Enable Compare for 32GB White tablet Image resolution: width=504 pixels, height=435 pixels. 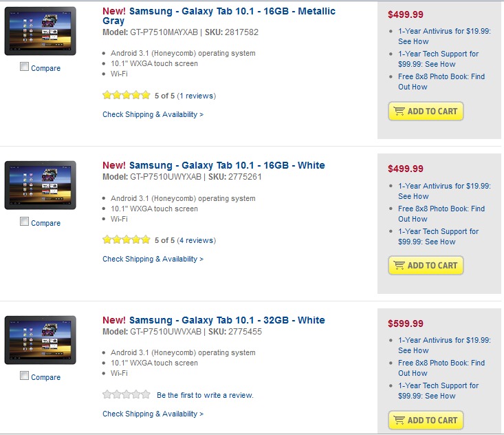(25, 376)
